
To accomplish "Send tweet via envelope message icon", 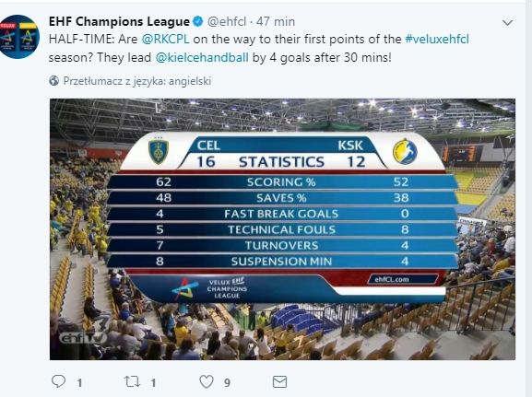I will (x=280, y=382).
